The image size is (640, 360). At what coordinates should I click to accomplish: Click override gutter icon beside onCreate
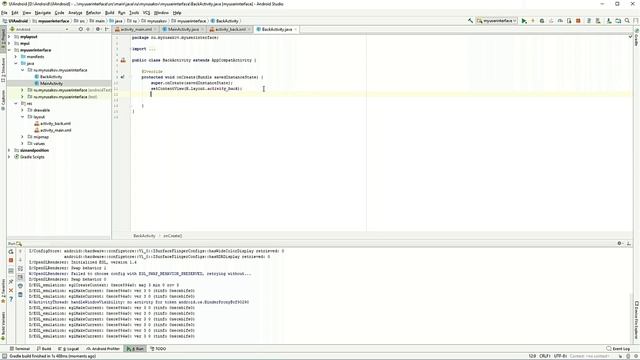point(122,77)
